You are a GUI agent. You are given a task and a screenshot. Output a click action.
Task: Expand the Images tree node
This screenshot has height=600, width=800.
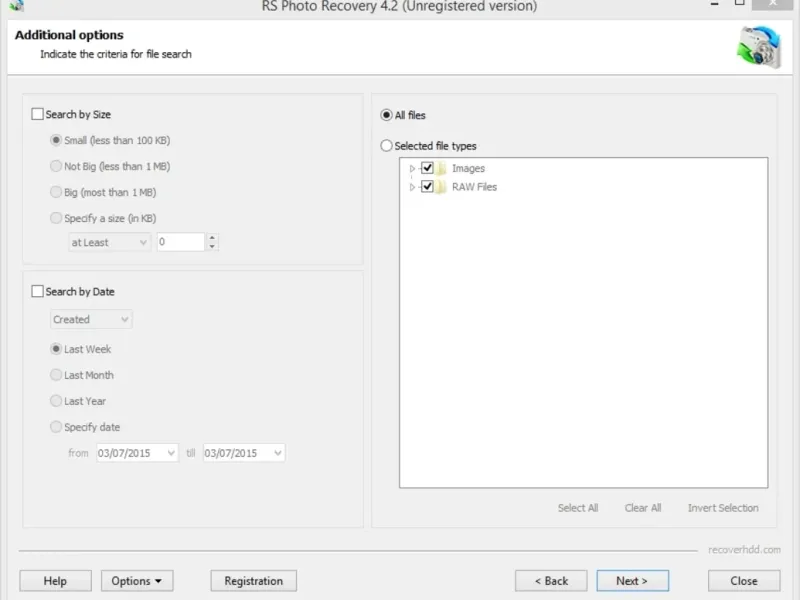(412, 169)
